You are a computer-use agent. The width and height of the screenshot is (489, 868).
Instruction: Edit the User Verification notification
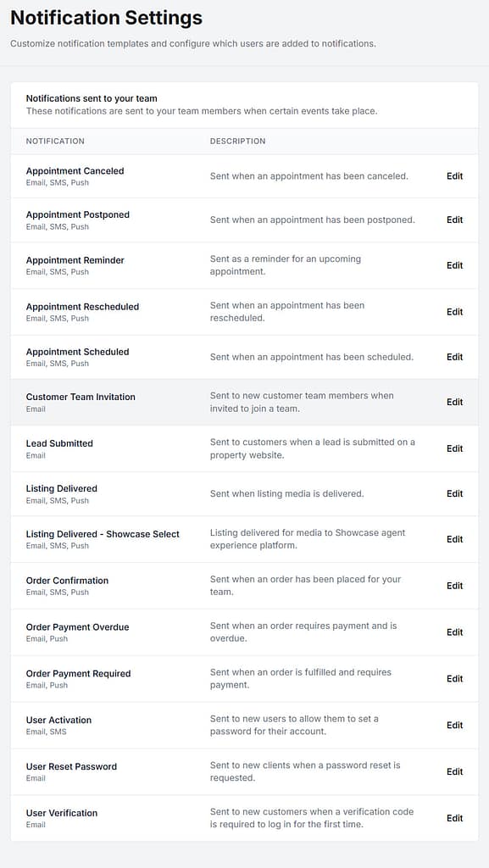tap(454, 818)
